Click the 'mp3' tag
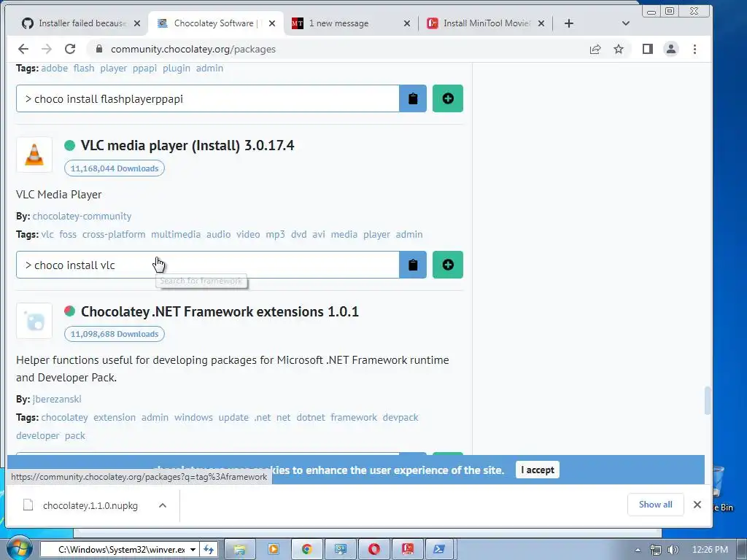 coord(275,234)
